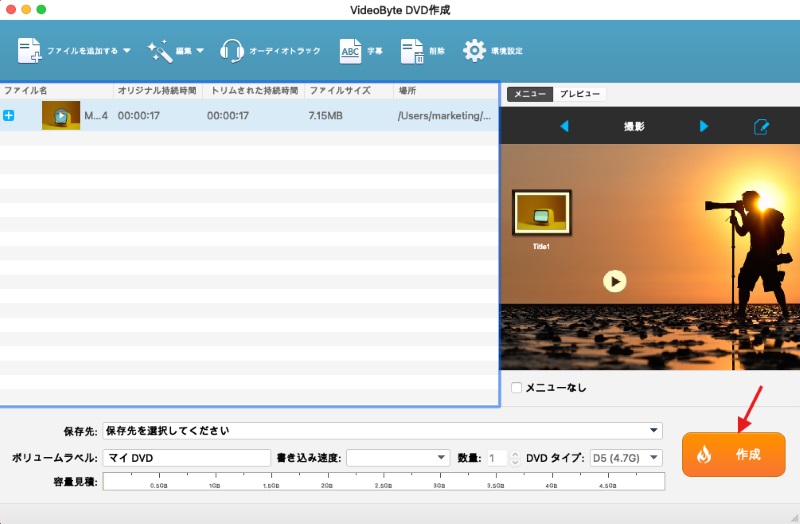Click the Title1 caption text
800x524 pixels.
(x=541, y=246)
